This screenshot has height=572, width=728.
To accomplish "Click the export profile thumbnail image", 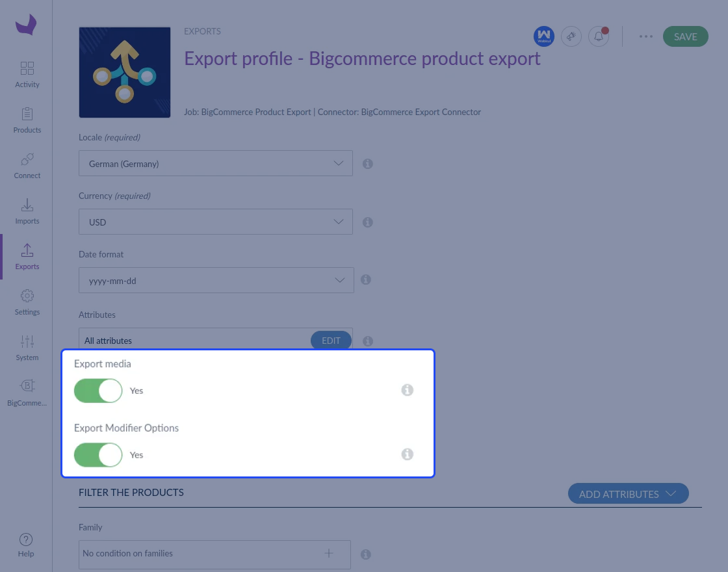I will pos(124,72).
